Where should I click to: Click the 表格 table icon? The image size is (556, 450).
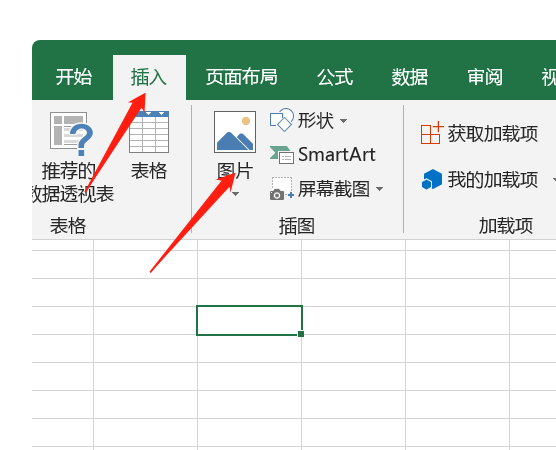pyautogui.click(x=149, y=132)
